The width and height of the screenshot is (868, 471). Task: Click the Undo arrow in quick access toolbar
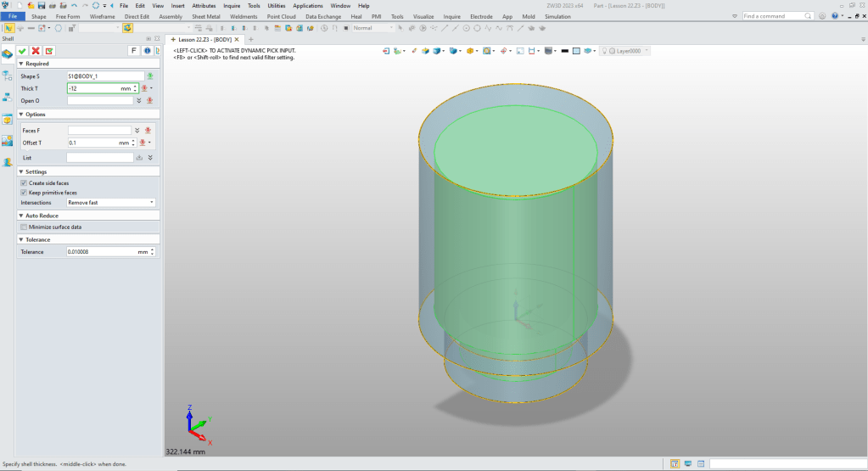tap(74, 6)
